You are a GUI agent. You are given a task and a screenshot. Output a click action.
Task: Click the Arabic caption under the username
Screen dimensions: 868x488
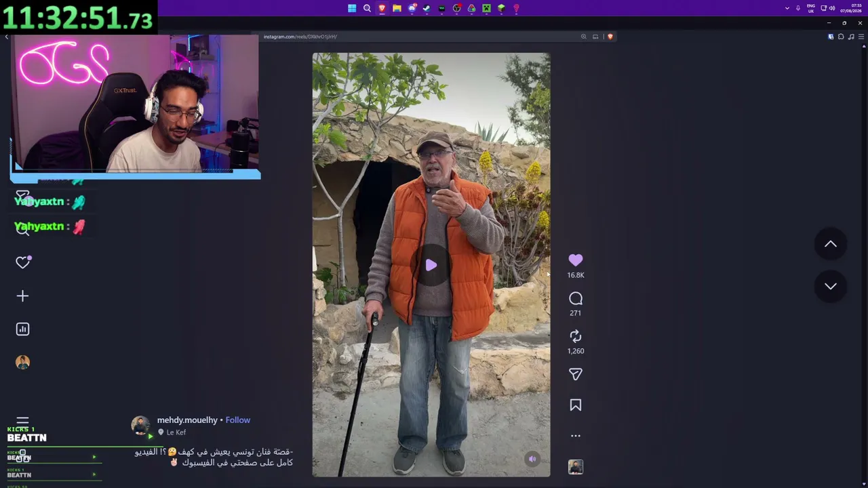214,457
